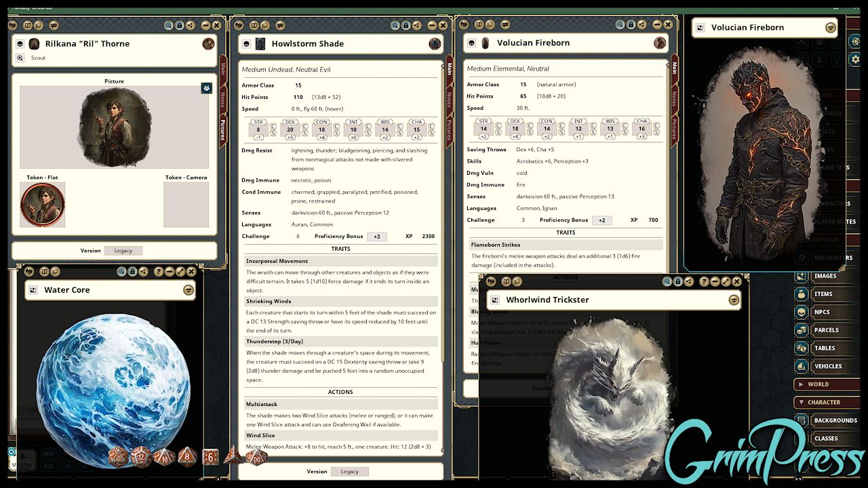Viewport: 868px width, 488px height.
Task: Open the VEHICLES sidebar button
Action: pos(827,366)
